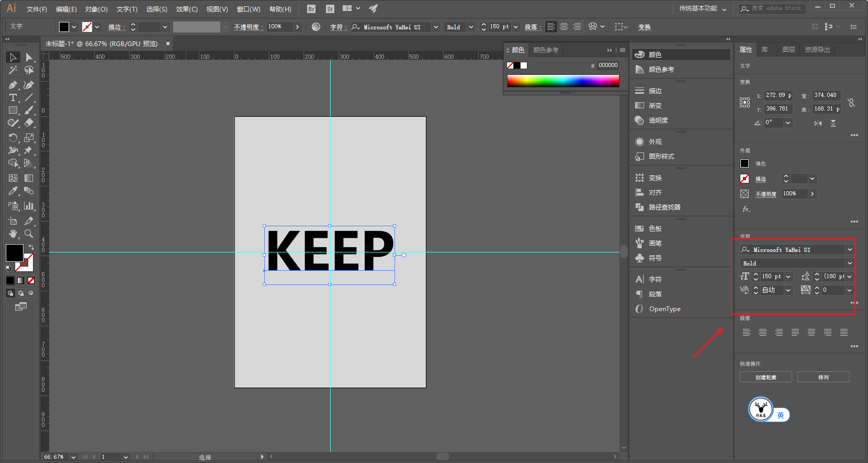The height and width of the screenshot is (463, 868).
Task: Select the Rotate tool
Action: tap(13, 138)
